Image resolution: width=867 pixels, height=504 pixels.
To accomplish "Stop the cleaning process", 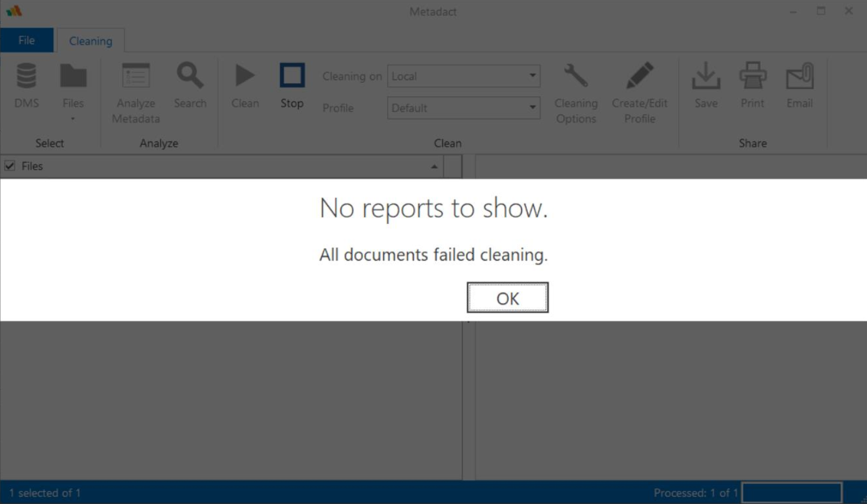I will [x=292, y=86].
